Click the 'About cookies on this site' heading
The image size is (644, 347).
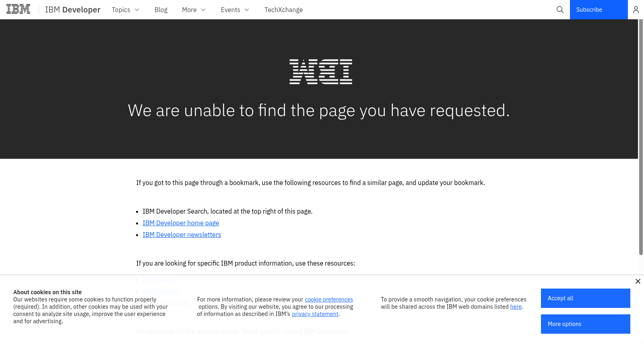click(47, 292)
